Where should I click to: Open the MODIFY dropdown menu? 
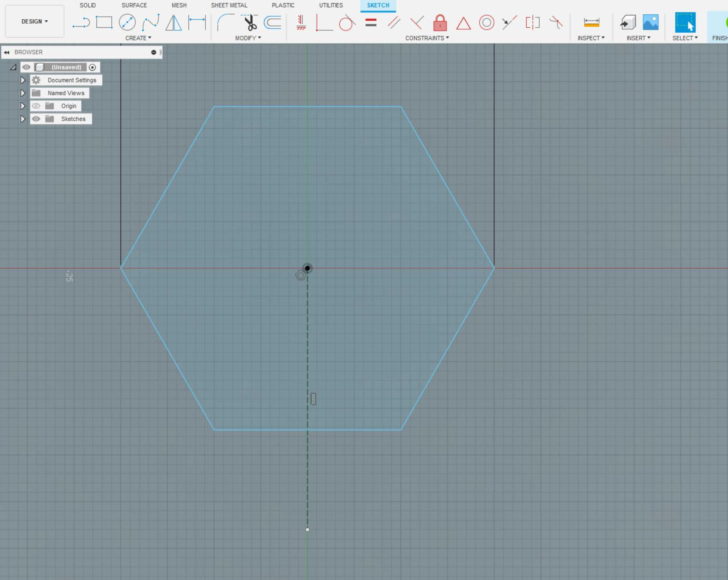click(248, 38)
